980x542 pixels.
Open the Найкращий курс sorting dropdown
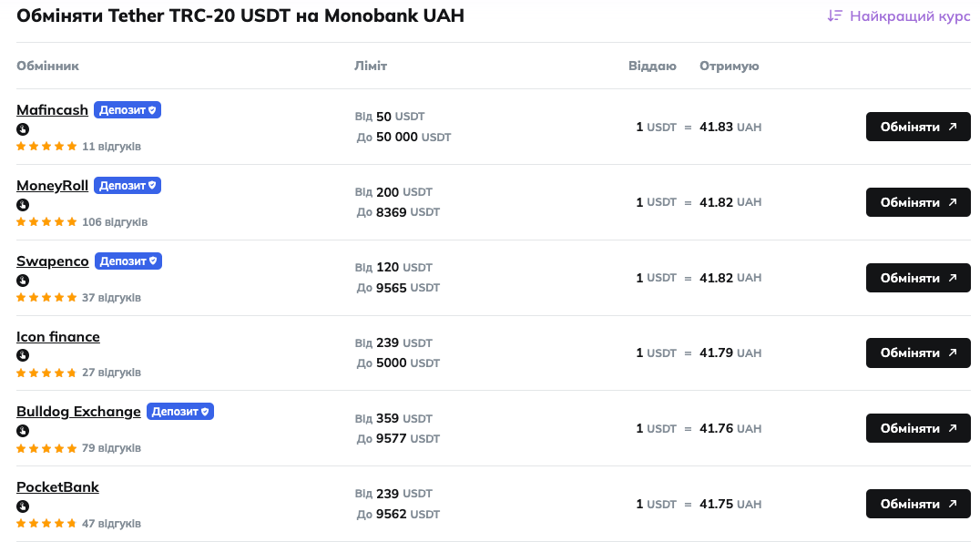pyautogui.click(x=899, y=15)
